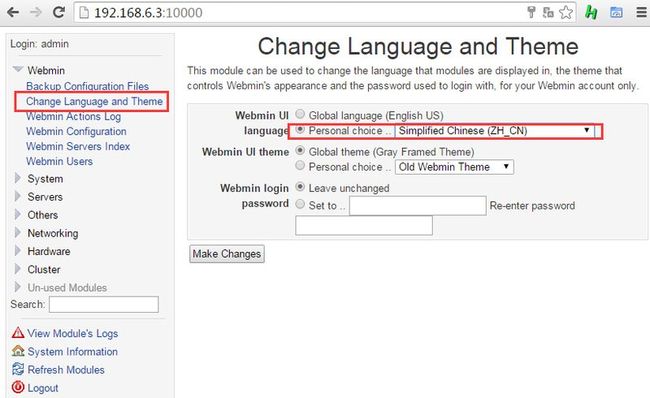Click the System Information link text

[x=73, y=352]
